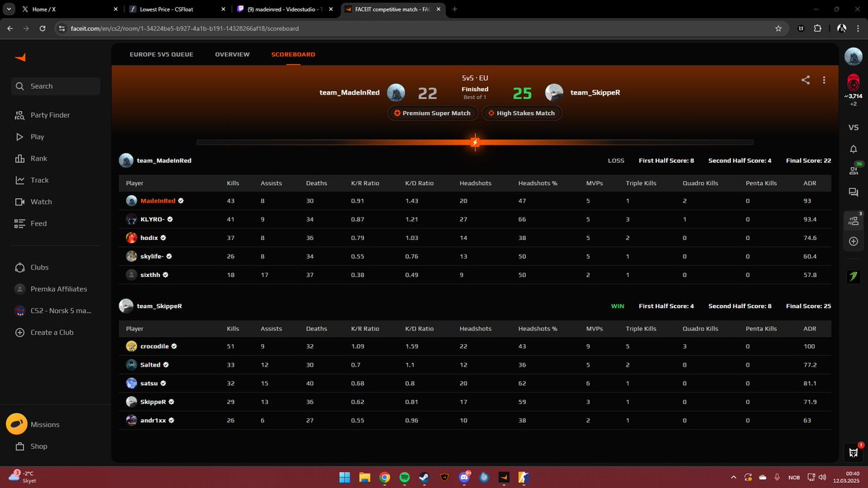This screenshot has height=488, width=868.
Task: Open Discord from the taskbar
Action: click(464, 477)
